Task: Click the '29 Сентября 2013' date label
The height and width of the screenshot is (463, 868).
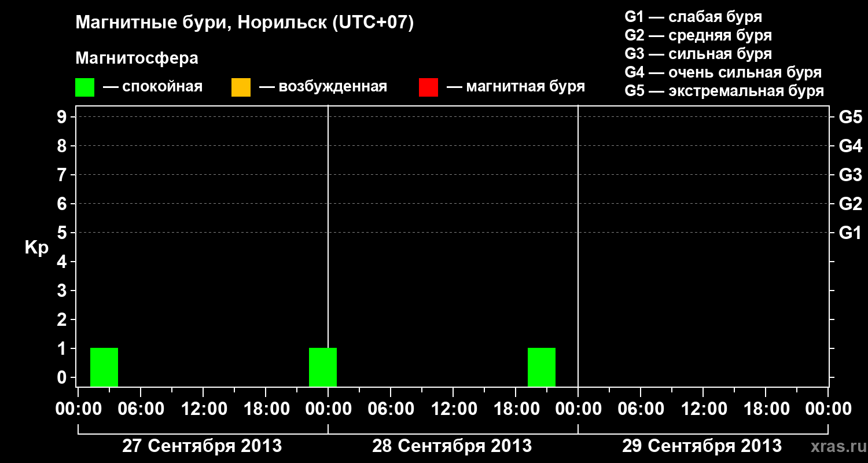Action: coord(702,446)
